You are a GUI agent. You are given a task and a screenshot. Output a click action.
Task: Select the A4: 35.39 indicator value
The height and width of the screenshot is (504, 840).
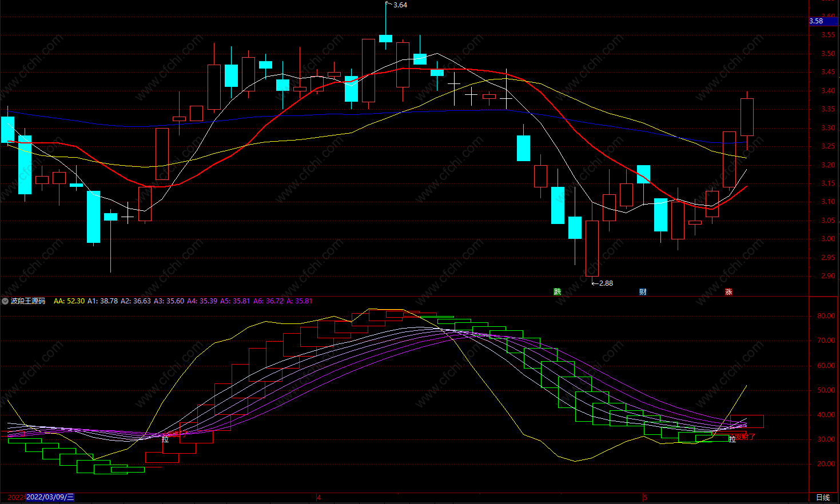coord(202,301)
